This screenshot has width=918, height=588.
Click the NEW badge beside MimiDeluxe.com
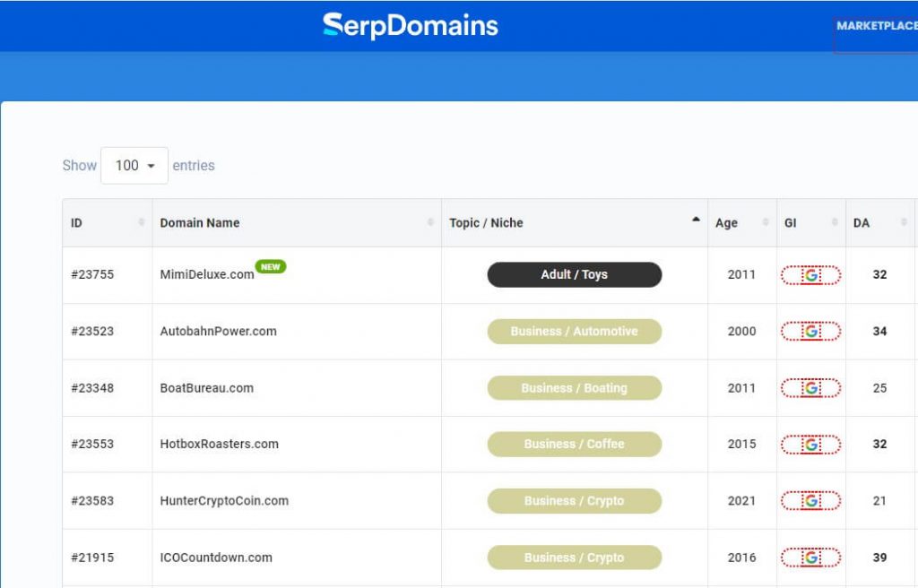(x=271, y=267)
